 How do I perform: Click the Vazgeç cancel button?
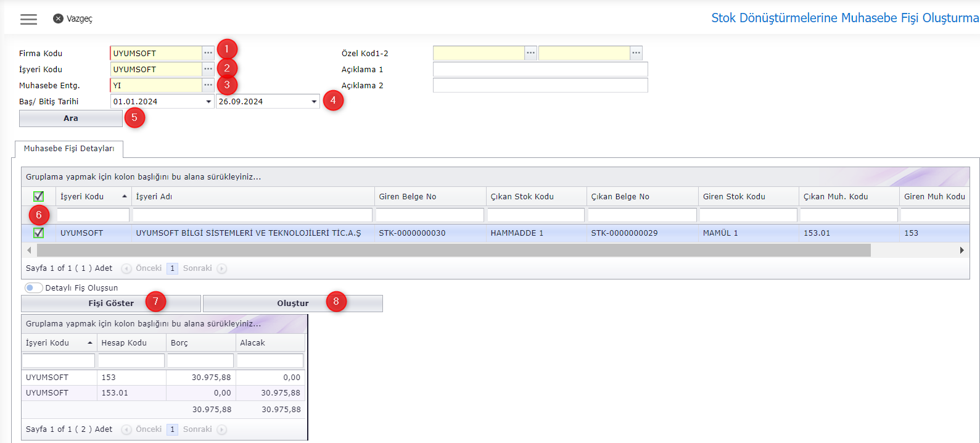click(x=73, y=19)
